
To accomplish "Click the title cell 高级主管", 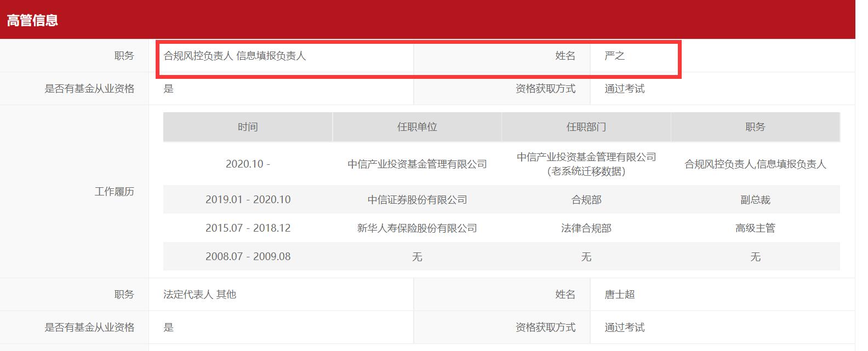I will click(756, 228).
